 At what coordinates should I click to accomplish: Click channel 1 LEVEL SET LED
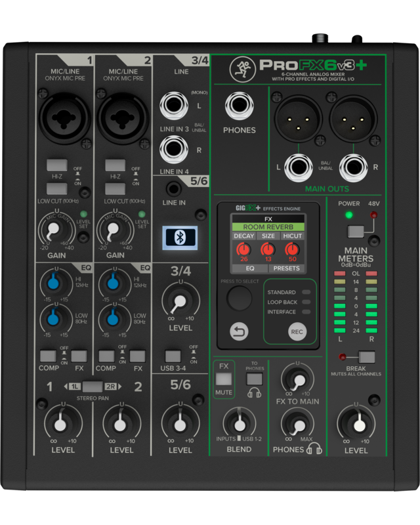[83, 214]
